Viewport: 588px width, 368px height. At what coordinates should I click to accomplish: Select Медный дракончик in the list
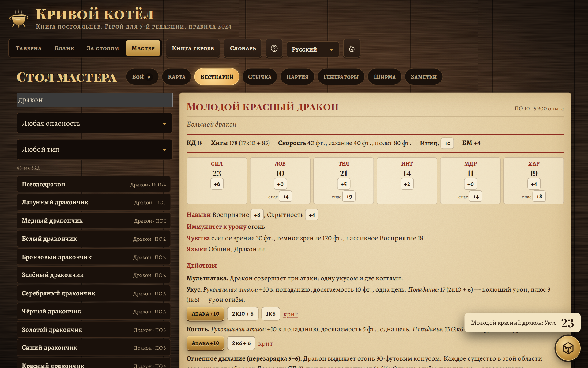point(93,220)
